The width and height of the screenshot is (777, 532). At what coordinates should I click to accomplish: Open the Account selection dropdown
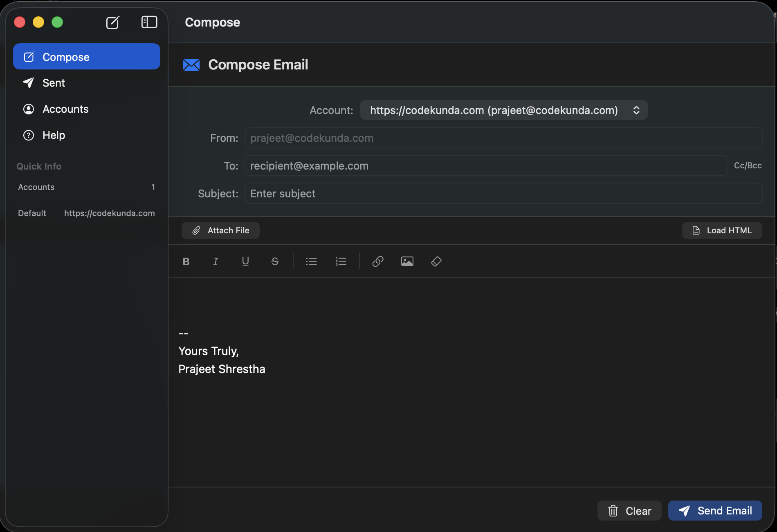point(503,110)
